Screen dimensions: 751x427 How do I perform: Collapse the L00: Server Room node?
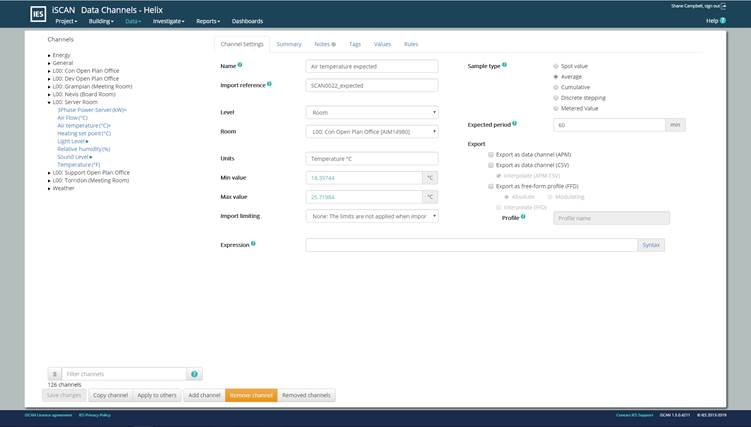click(x=49, y=102)
